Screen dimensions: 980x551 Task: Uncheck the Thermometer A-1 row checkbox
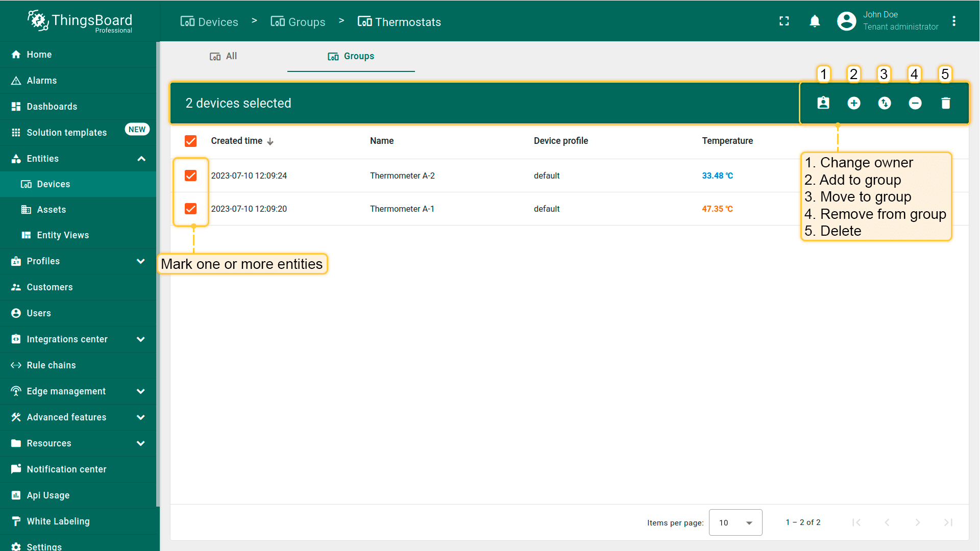point(191,209)
